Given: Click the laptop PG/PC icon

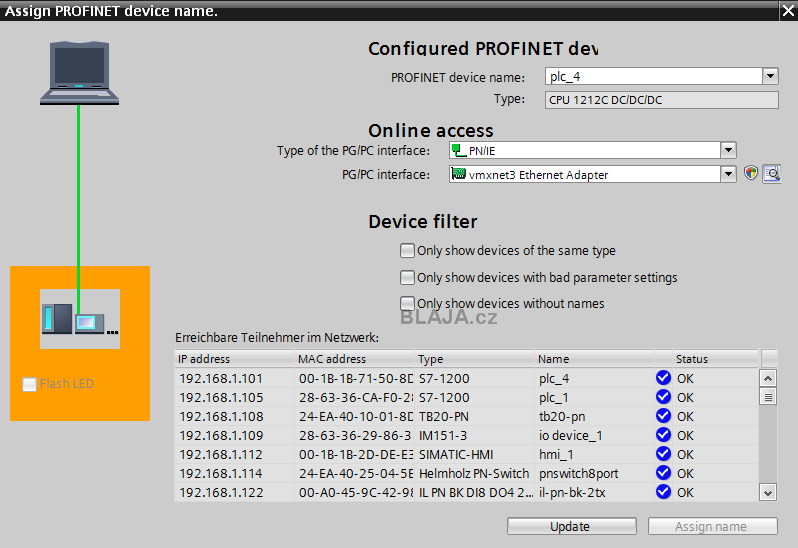Looking at the screenshot, I should pos(79,73).
